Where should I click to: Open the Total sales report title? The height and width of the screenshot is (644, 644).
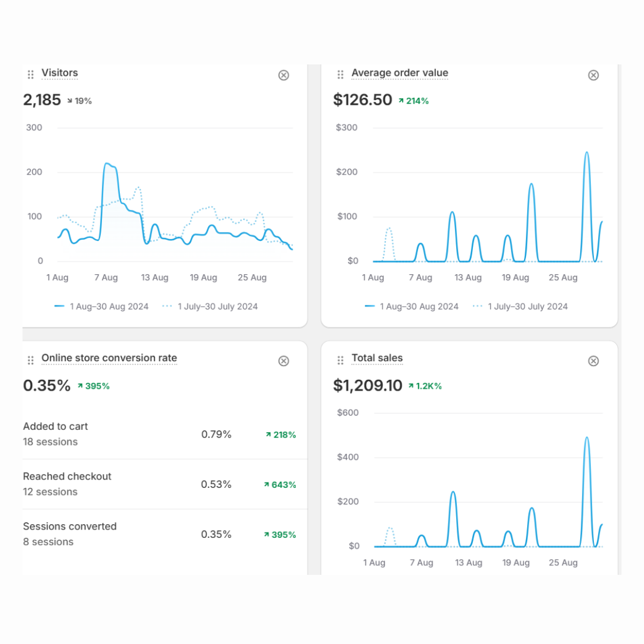click(x=377, y=358)
